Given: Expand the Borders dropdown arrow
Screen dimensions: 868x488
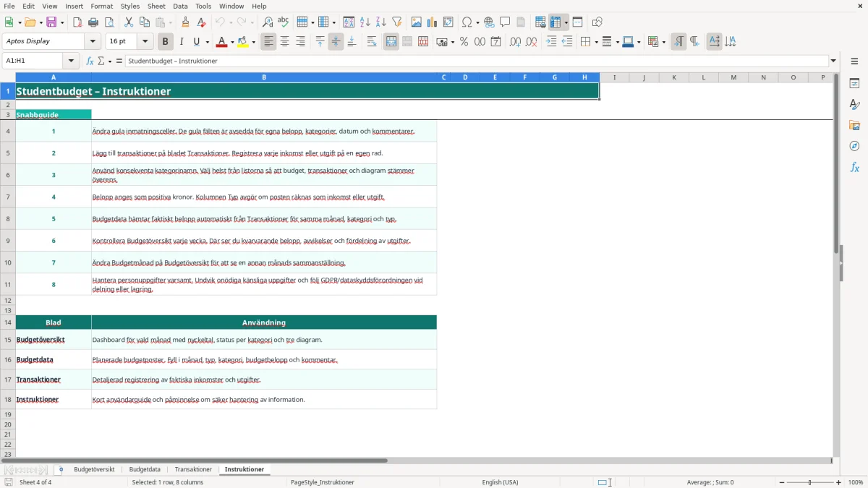Looking at the screenshot, I should point(595,42).
